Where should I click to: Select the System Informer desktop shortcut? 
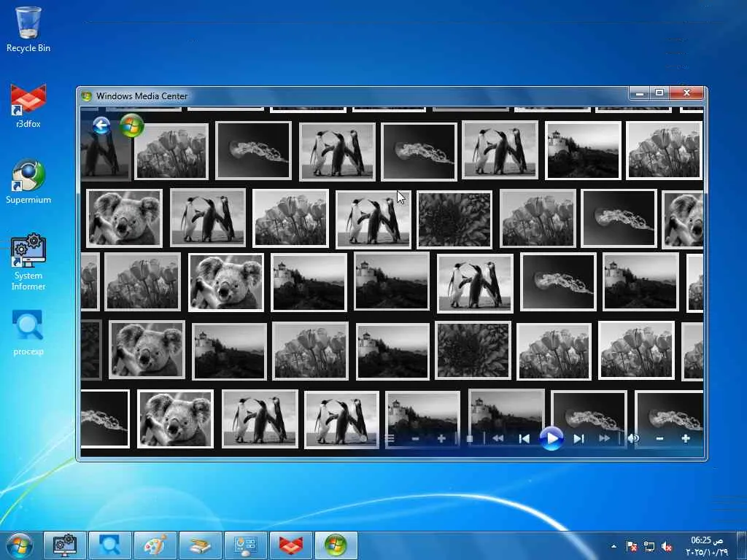(x=28, y=262)
